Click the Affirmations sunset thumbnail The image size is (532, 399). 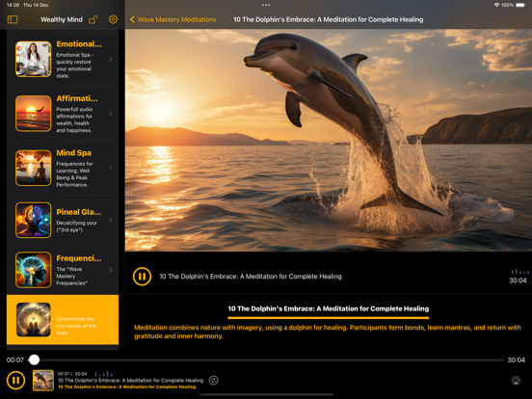point(33,114)
